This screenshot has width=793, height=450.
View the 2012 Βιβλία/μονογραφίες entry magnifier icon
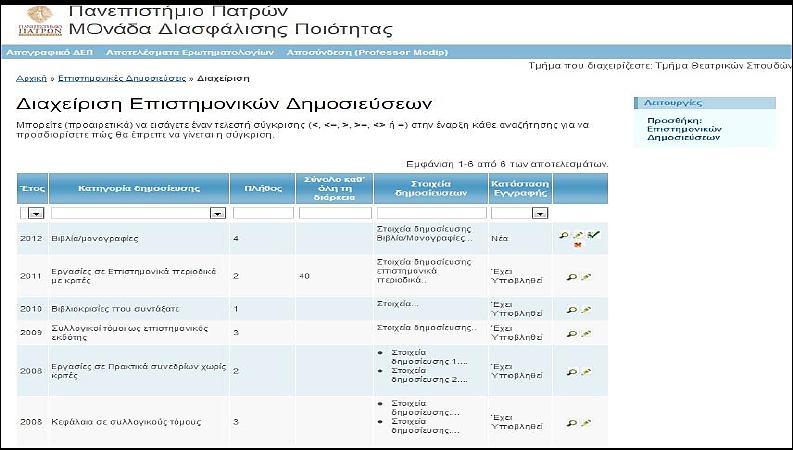[563, 235]
